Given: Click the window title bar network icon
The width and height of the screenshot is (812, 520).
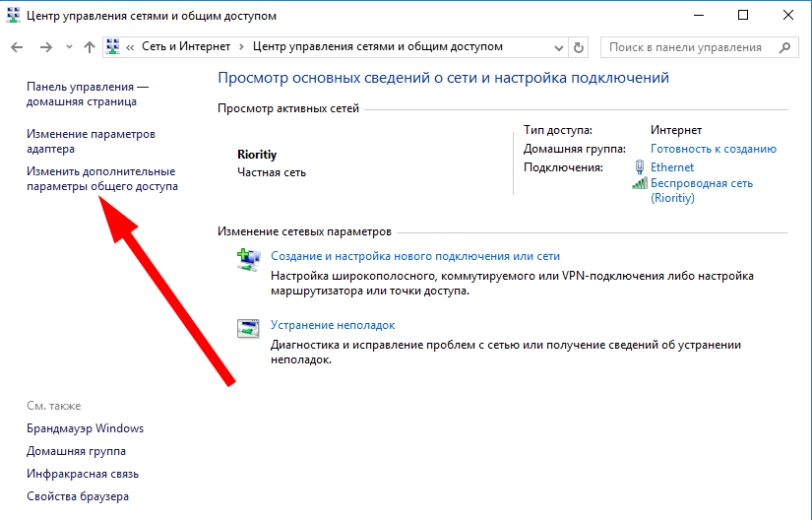Looking at the screenshot, I should (x=13, y=15).
